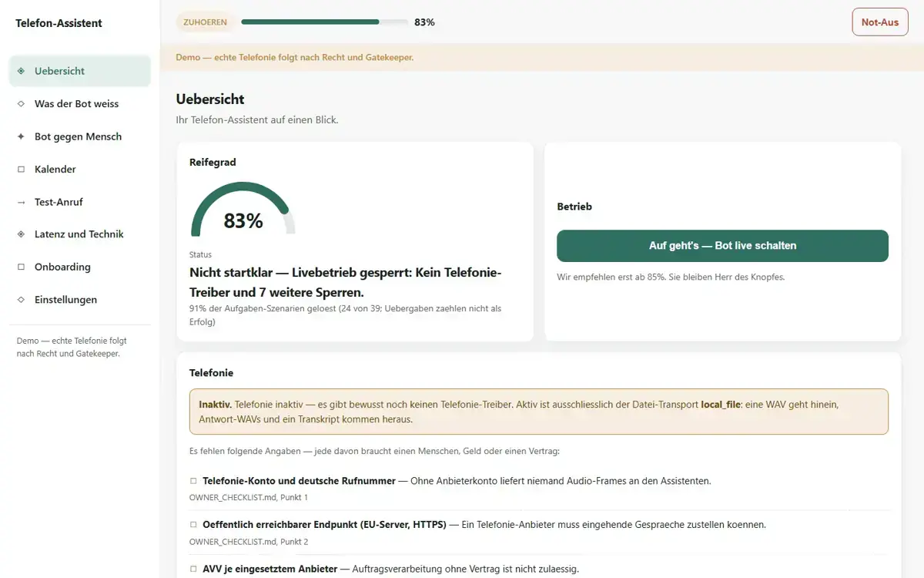Click the diamond icon beside Uebersicht
Viewport: 924px width, 578px height.
(x=21, y=71)
